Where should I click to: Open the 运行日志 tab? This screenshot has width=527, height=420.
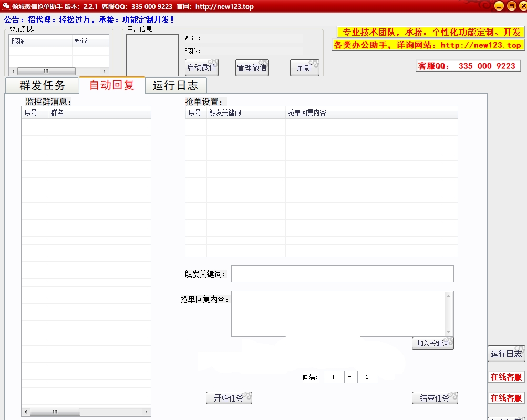[x=175, y=85]
